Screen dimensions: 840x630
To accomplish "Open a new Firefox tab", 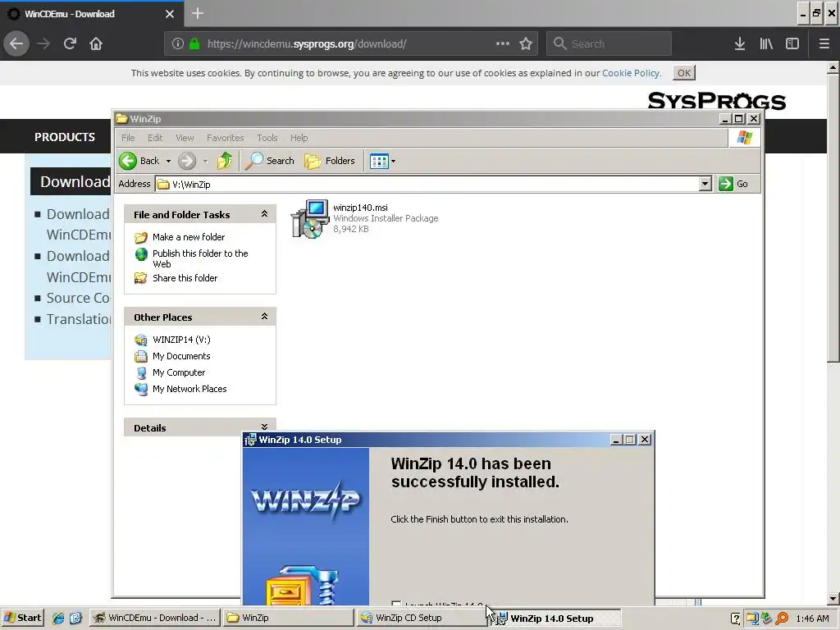I will tap(198, 13).
